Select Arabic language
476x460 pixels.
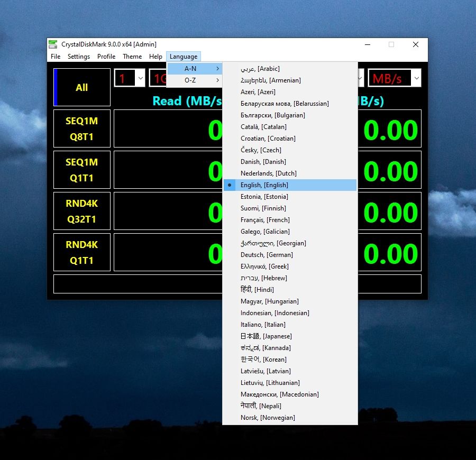290,69
